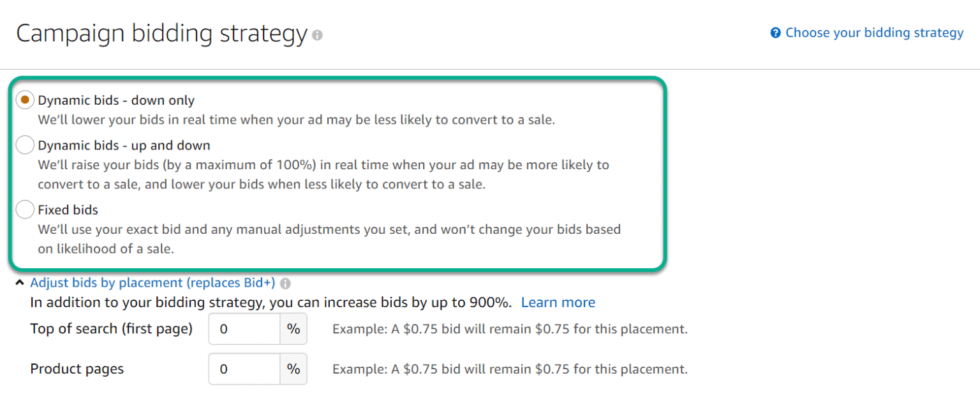The width and height of the screenshot is (980, 403).
Task: Click the "Product pages" label
Action: pyautogui.click(x=77, y=369)
